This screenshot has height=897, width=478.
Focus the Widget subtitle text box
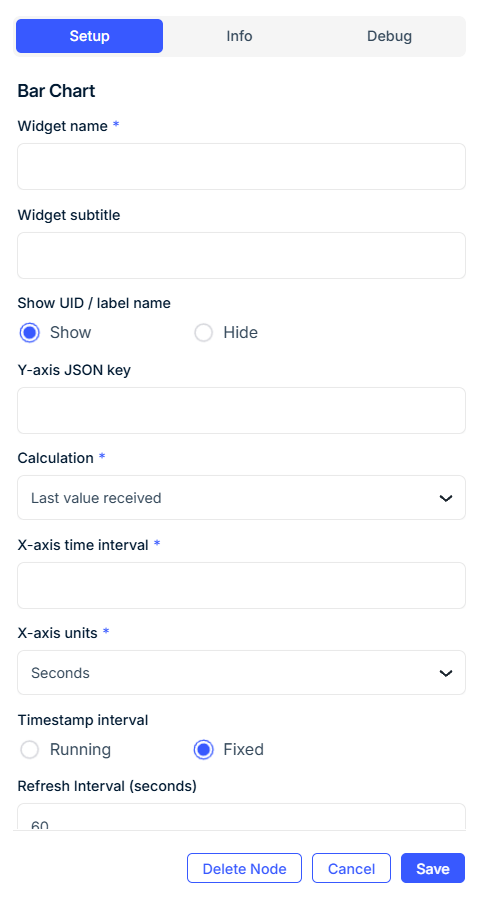[241, 256]
